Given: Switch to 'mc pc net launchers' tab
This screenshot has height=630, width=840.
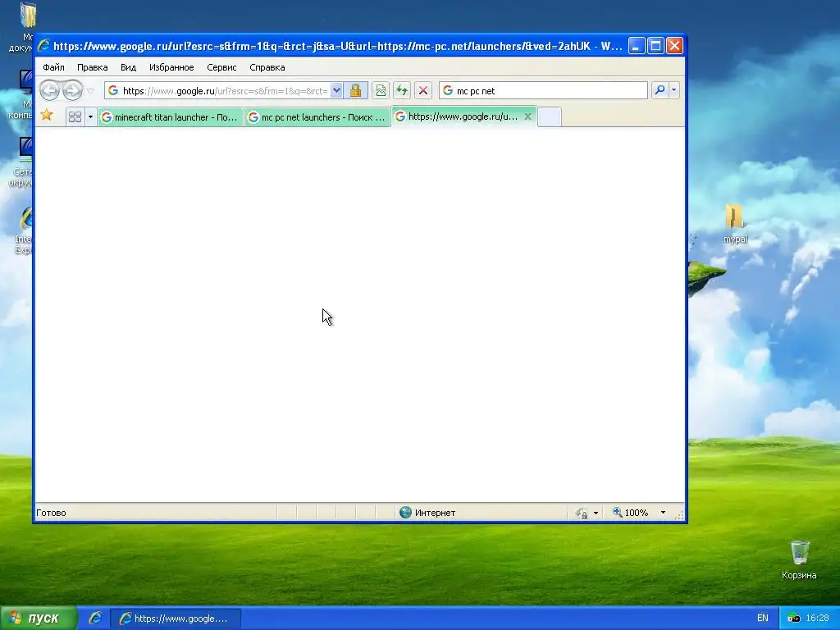Looking at the screenshot, I should 317,116.
